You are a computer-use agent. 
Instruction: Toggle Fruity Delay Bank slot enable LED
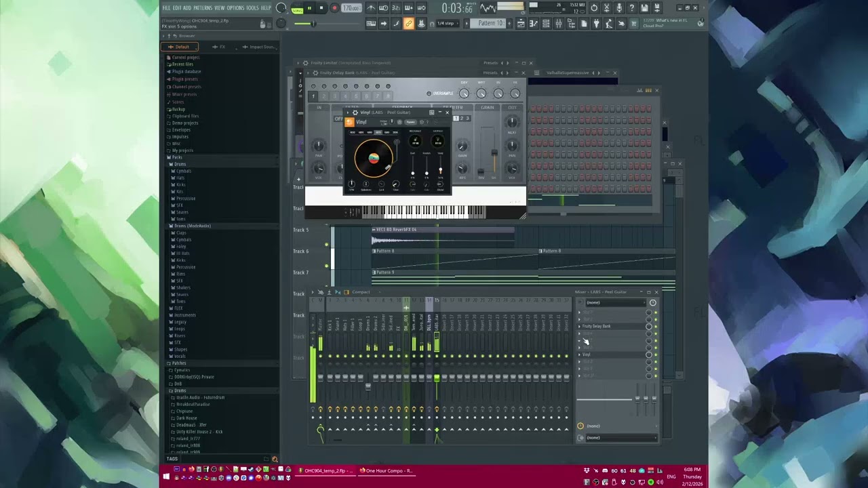pos(656,326)
